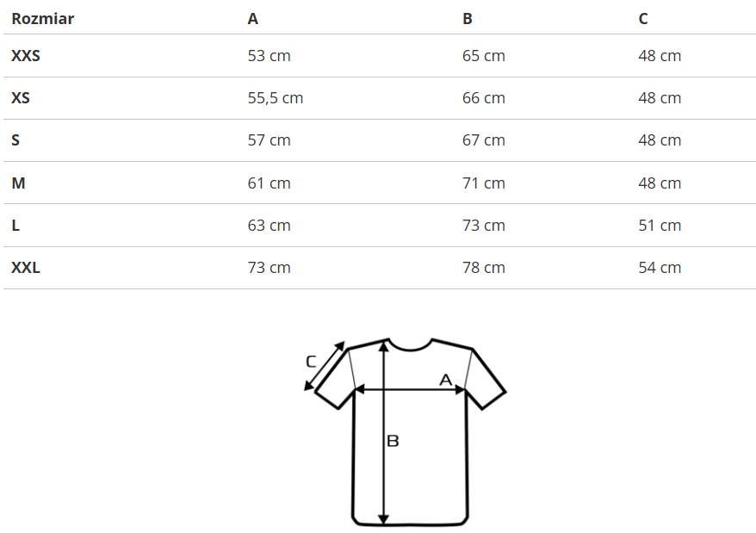This screenshot has width=756, height=533.
Task: Click the letter B label on the T-shirt diagram
Action: 393,441
